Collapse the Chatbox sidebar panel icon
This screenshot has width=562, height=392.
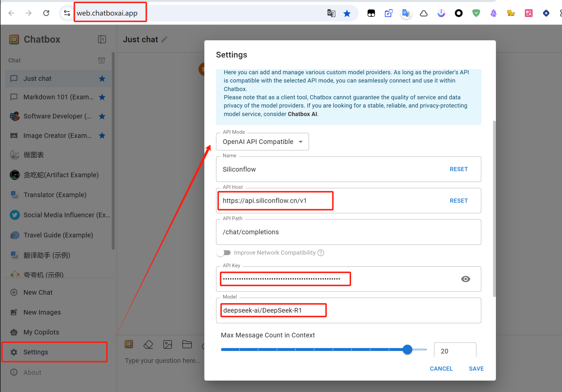[x=102, y=39]
